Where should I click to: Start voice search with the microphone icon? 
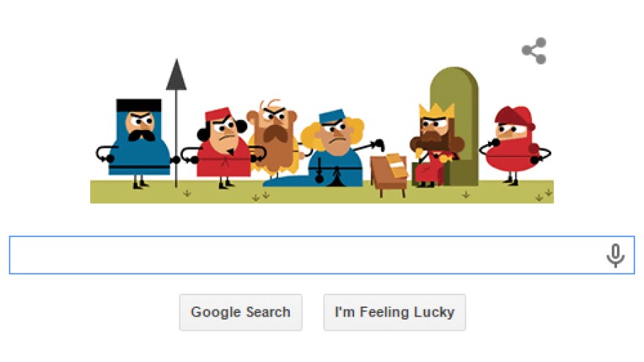tap(615, 255)
